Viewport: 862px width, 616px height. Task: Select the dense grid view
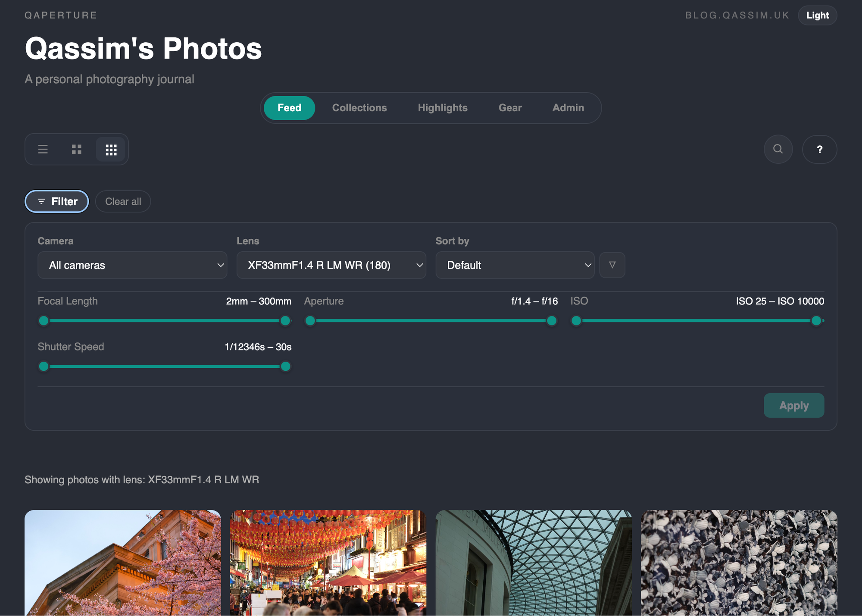111,150
